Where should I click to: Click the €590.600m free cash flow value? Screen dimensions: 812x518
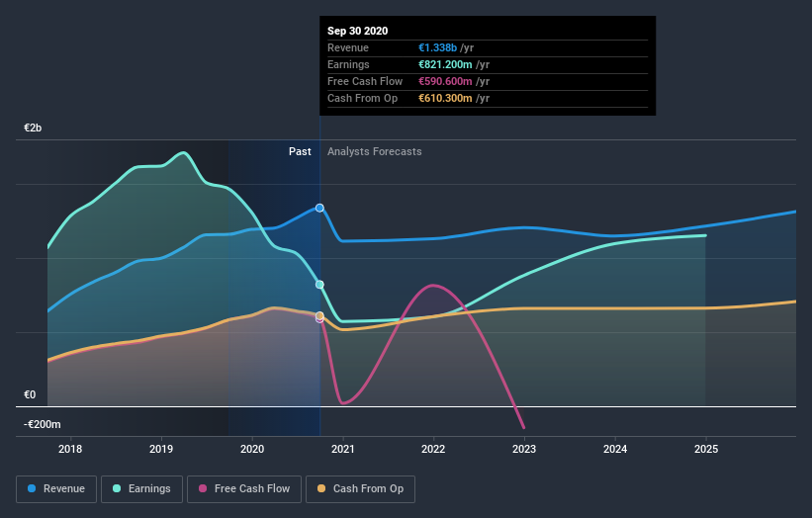[x=445, y=81]
